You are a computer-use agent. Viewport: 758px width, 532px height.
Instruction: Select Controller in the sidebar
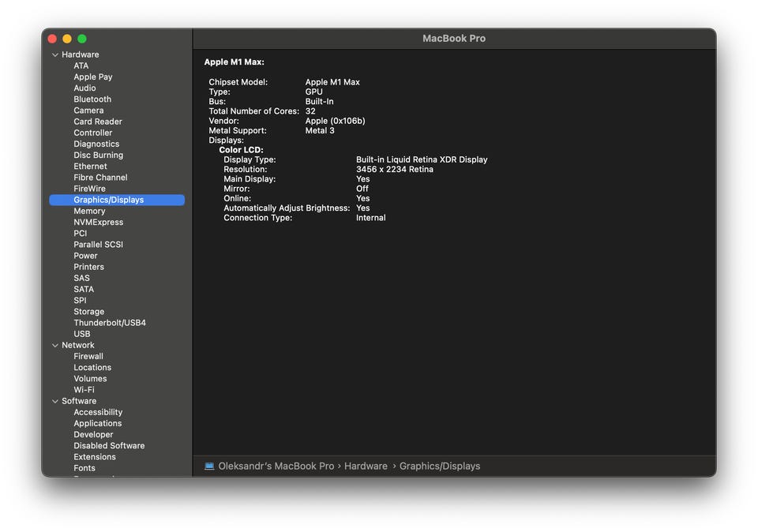93,133
